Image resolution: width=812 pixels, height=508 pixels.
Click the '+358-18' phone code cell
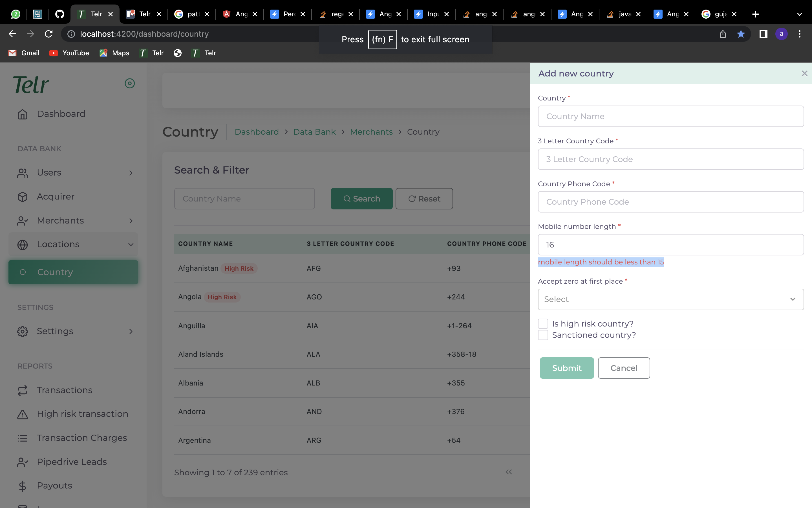(461, 354)
